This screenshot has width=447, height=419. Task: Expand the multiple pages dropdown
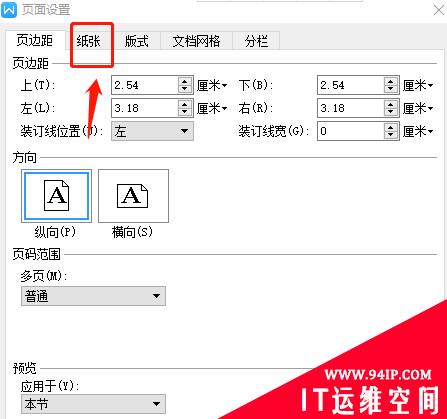(93, 296)
